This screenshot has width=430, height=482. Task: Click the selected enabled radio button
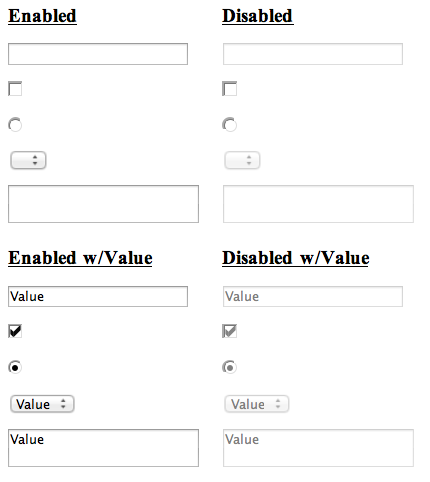point(15,367)
